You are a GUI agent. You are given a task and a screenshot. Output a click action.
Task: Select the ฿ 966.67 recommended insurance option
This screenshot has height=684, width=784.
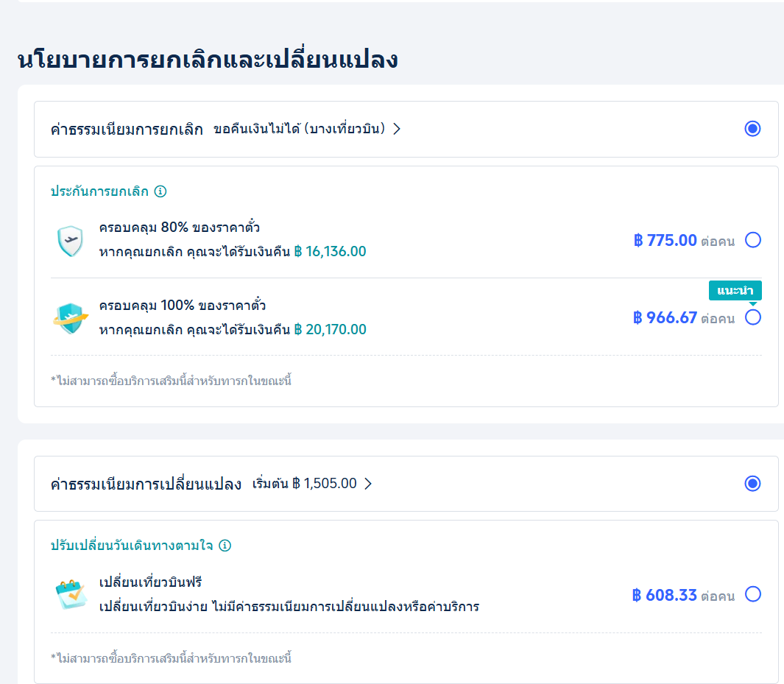pos(753,317)
